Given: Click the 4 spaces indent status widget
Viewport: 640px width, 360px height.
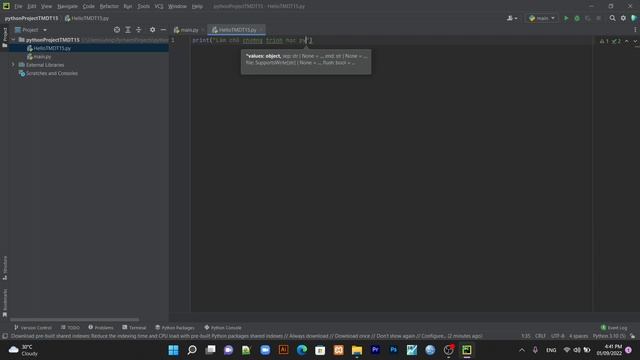Looking at the screenshot, I should point(579,336).
